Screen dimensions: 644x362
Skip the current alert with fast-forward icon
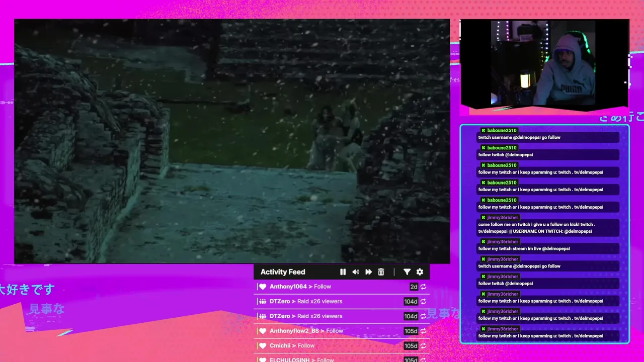tap(368, 272)
